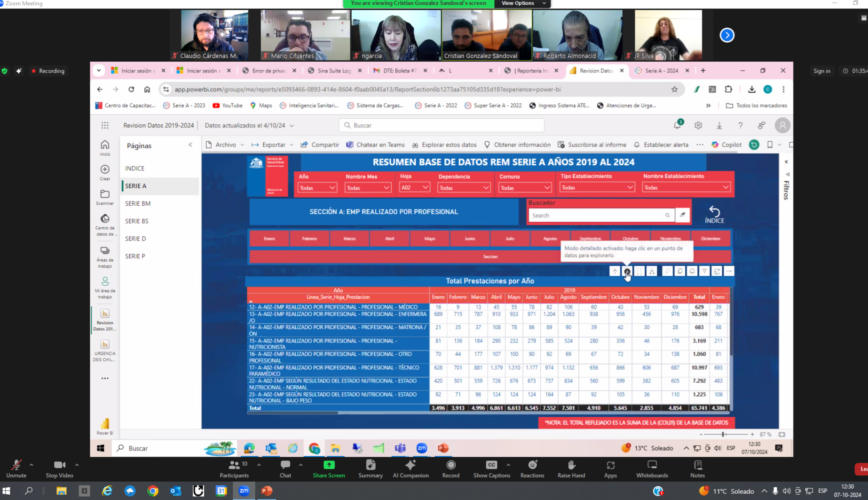Open the Nombre Establecimiento dropdown
Image resolution: width=868 pixels, height=500 pixels.
686,188
